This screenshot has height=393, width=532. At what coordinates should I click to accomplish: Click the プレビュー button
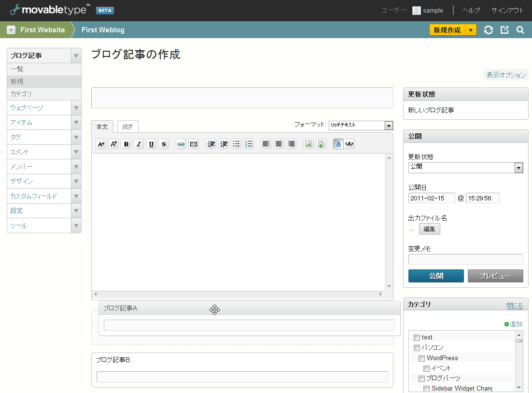495,276
